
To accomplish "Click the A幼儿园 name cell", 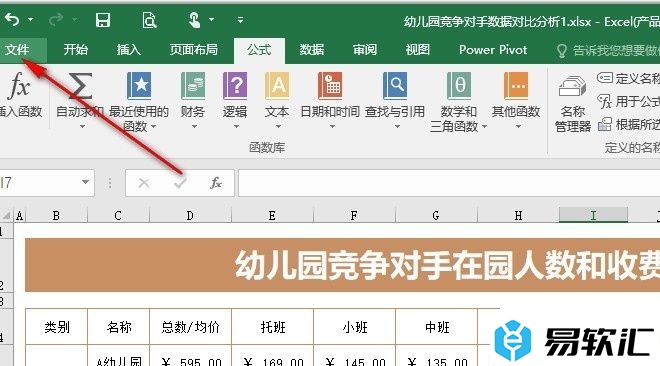I will (119, 356).
